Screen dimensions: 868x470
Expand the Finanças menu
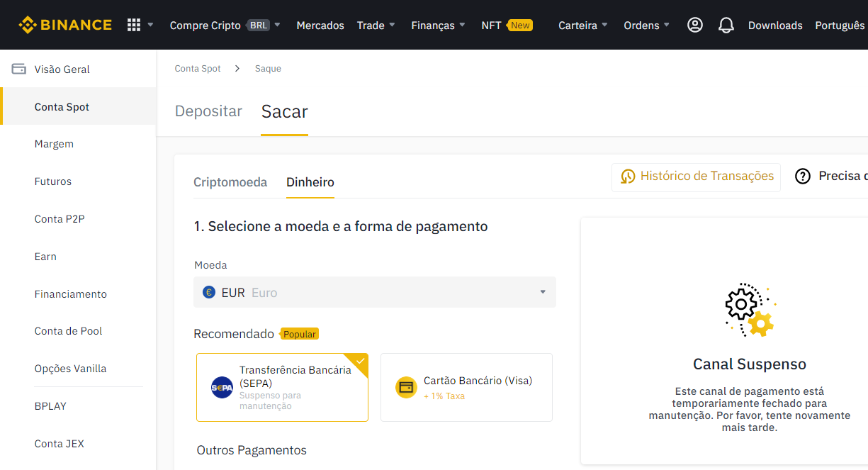tap(438, 26)
